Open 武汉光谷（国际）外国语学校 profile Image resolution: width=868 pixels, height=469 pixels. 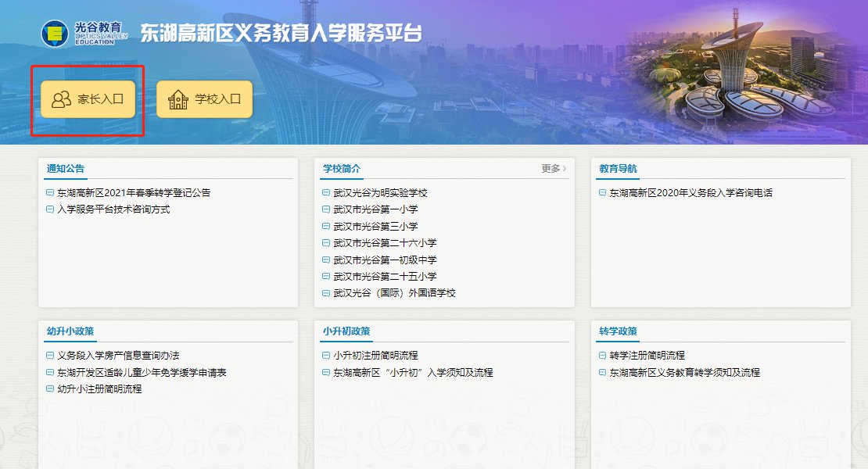pyautogui.click(x=395, y=292)
